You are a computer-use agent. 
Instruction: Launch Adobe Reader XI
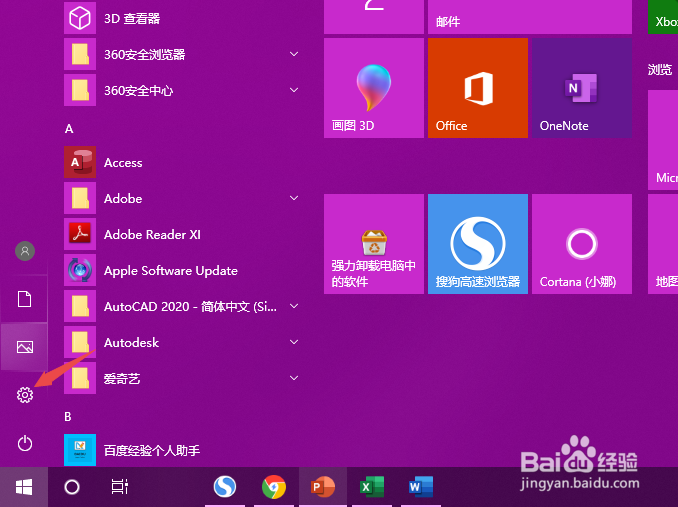tap(181, 234)
